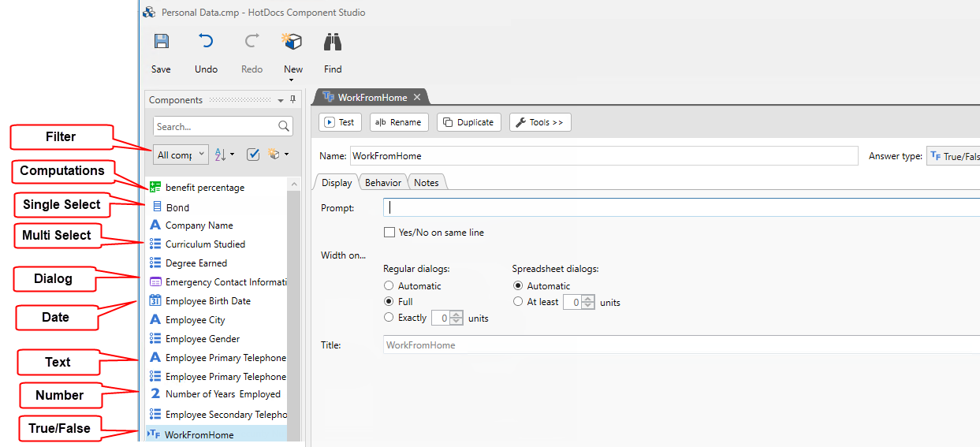This screenshot has height=447, width=980.
Task: Click the list icon beside Degree Earned
Action: click(155, 263)
